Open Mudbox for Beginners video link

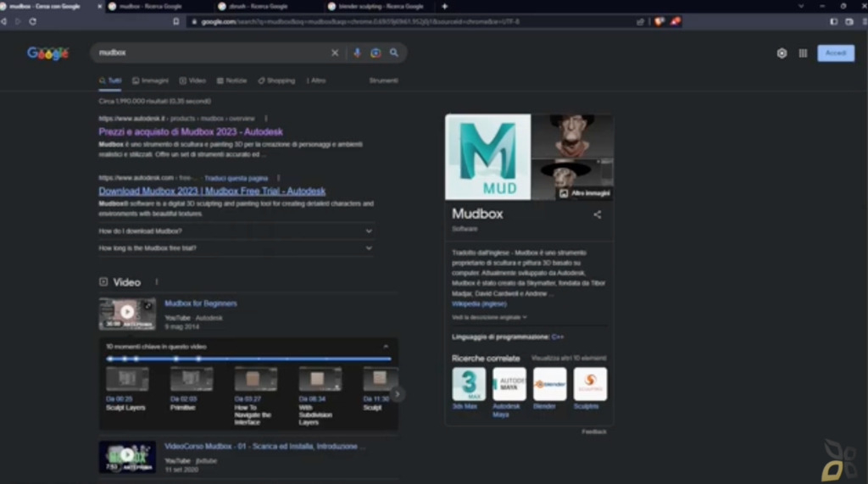click(x=200, y=303)
